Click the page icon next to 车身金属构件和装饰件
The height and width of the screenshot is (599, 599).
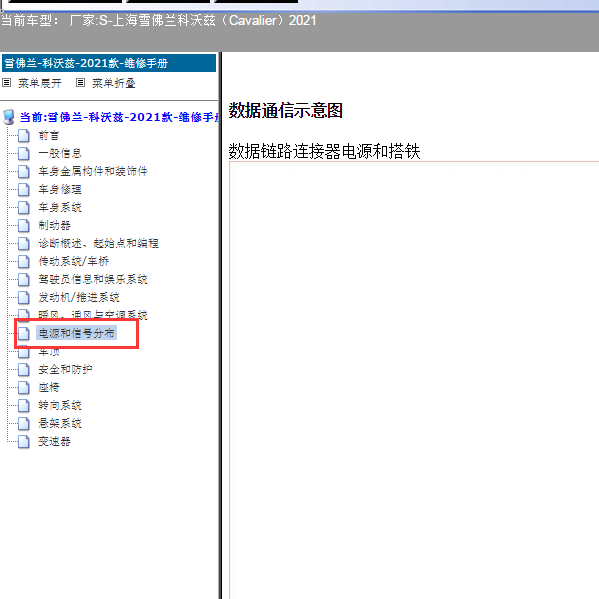[x=24, y=171]
